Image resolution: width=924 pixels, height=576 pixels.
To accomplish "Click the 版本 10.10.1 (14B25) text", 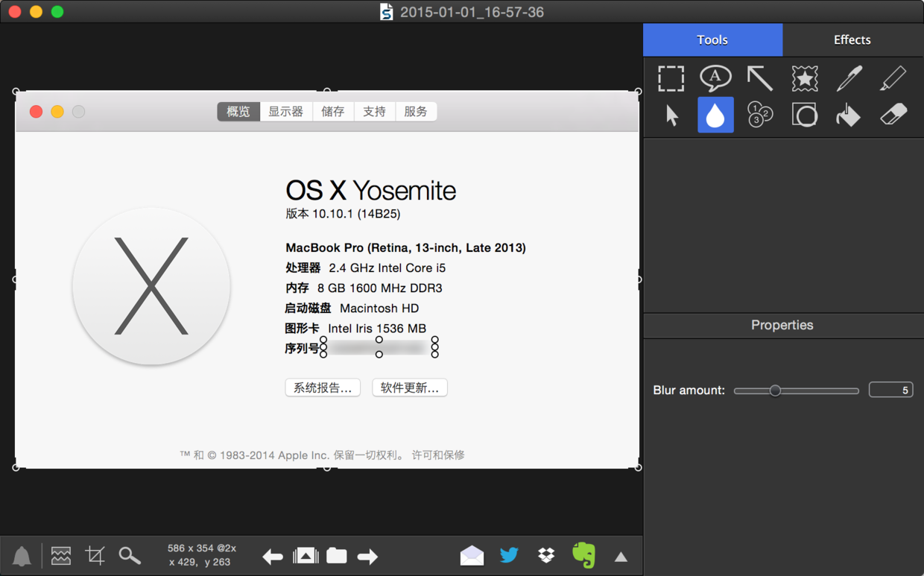I will 343,214.
